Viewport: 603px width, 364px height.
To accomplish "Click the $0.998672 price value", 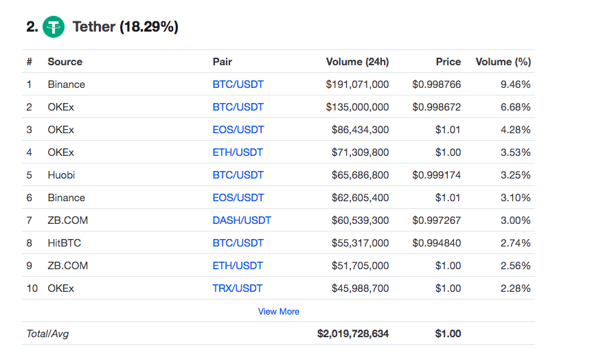I will point(437,107).
